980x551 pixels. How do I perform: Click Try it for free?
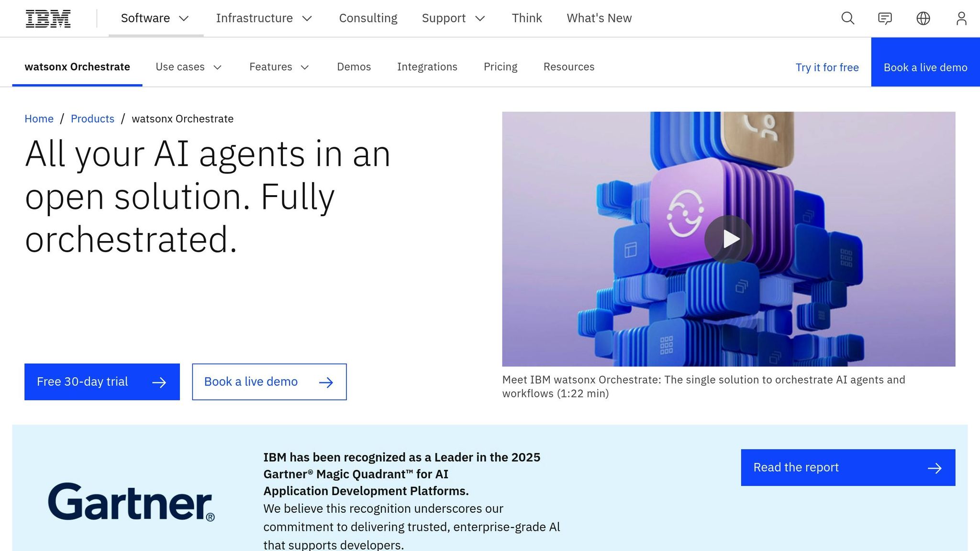pos(827,67)
